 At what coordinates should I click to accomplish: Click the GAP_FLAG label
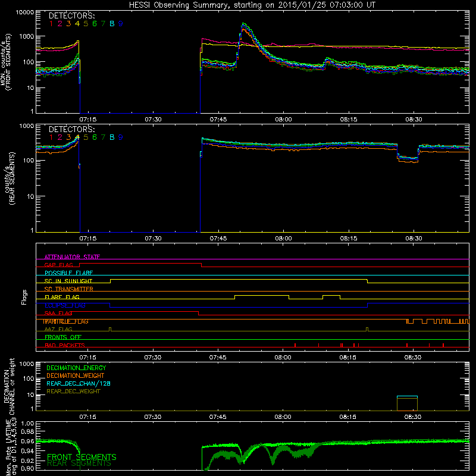coord(58,265)
